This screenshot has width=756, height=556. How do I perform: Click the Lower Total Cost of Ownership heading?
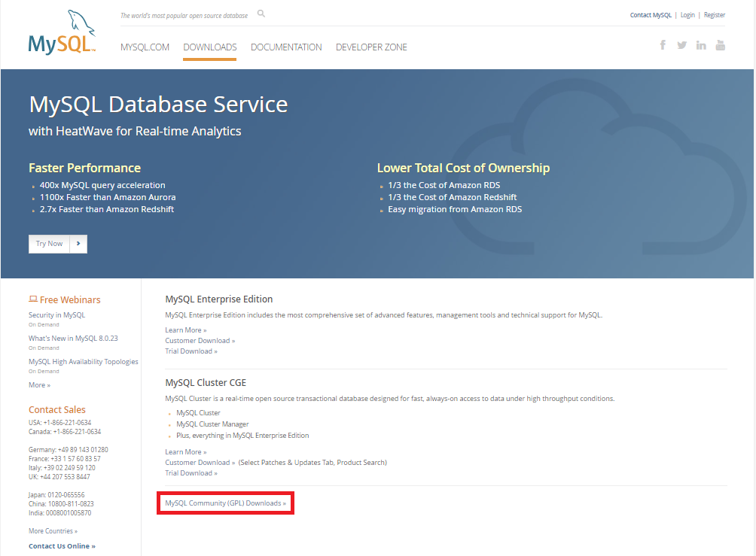pos(463,168)
